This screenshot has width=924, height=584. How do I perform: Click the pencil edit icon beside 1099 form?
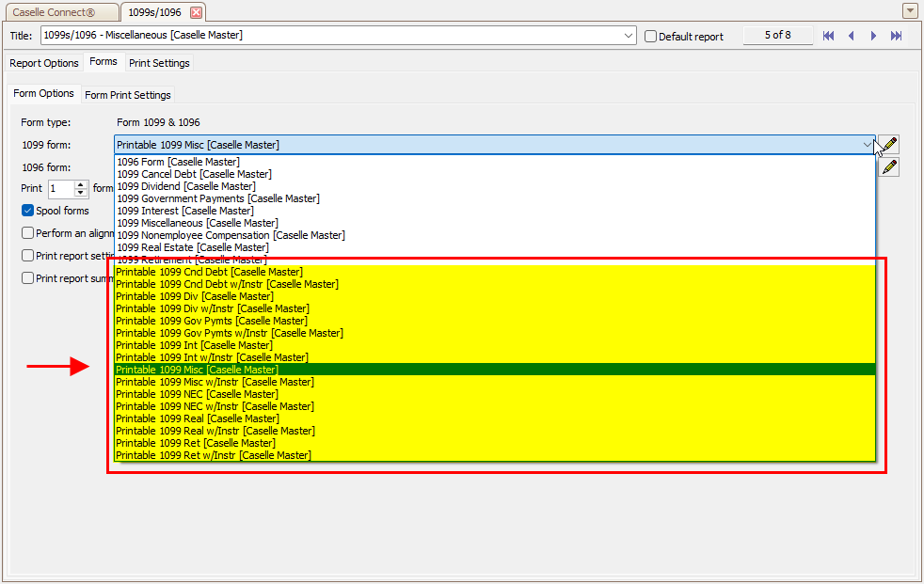pos(888,145)
